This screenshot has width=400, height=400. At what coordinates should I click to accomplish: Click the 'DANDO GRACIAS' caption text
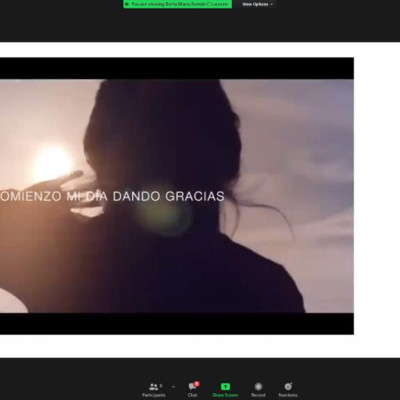169,196
